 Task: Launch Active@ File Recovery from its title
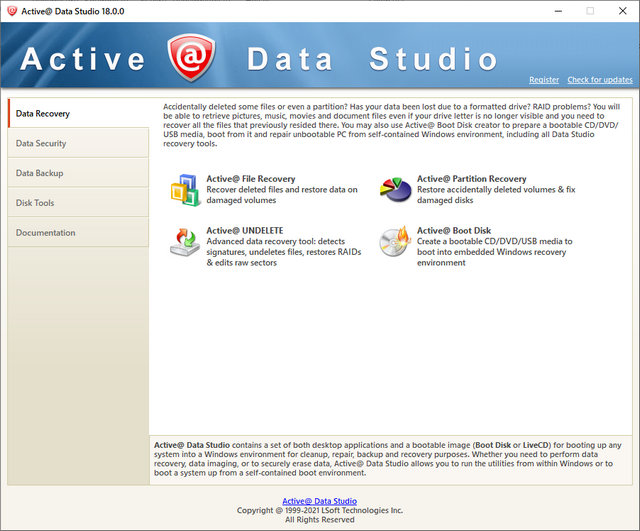click(x=251, y=179)
